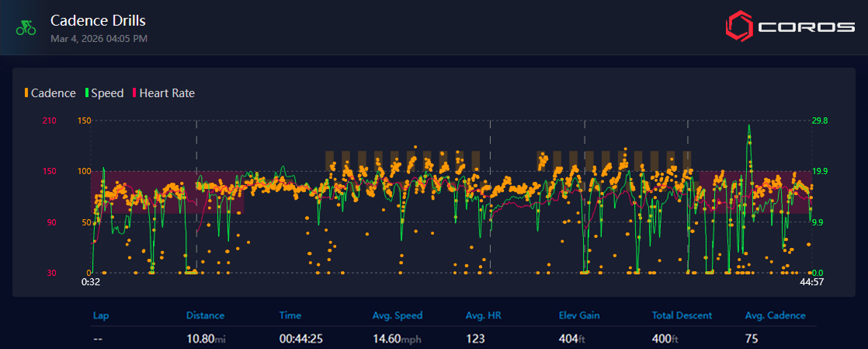Viewport: 868px width, 349px height.
Task: Open the Cadence Drills activity title
Action: (98, 20)
